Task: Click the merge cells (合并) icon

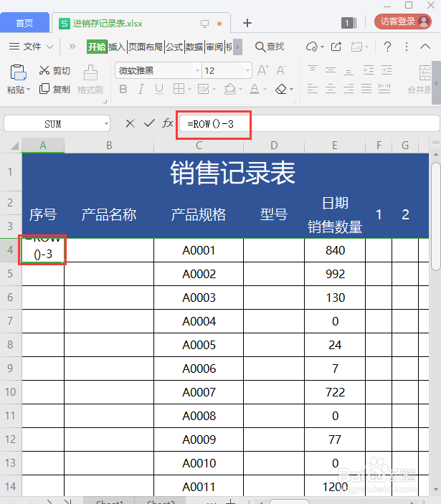Action: tap(425, 73)
